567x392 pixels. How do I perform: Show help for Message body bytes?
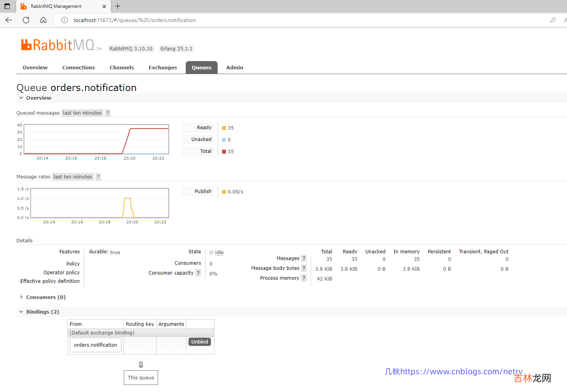pyautogui.click(x=304, y=268)
